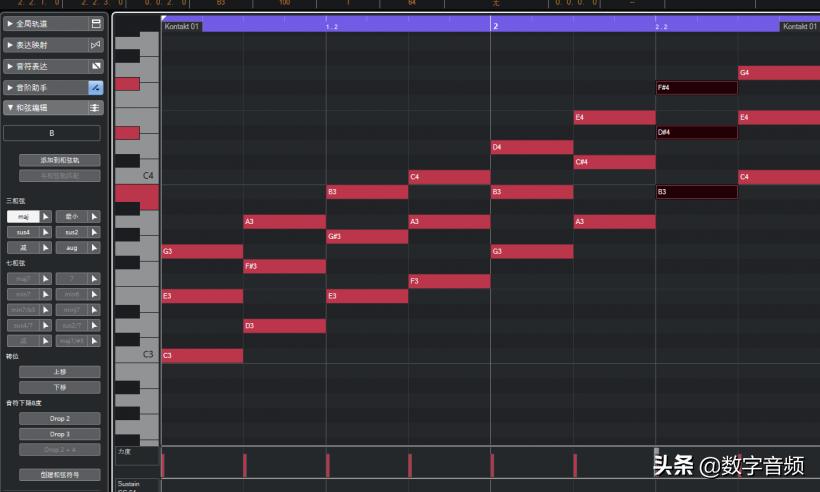Image resolution: width=820 pixels, height=492 pixels.
Task: Click arrow tool beside sus2 chord button
Action: point(94,232)
